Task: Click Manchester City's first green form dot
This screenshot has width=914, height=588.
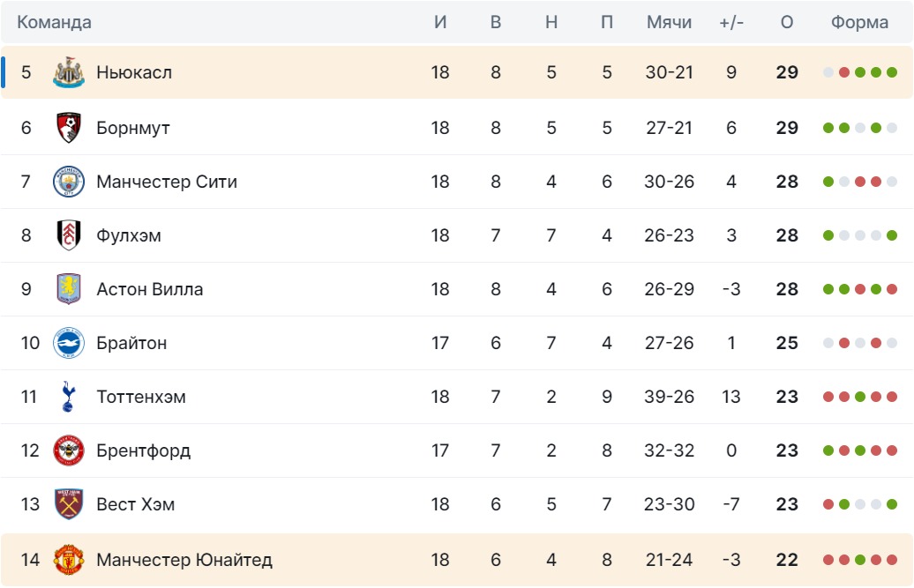Action: [828, 182]
